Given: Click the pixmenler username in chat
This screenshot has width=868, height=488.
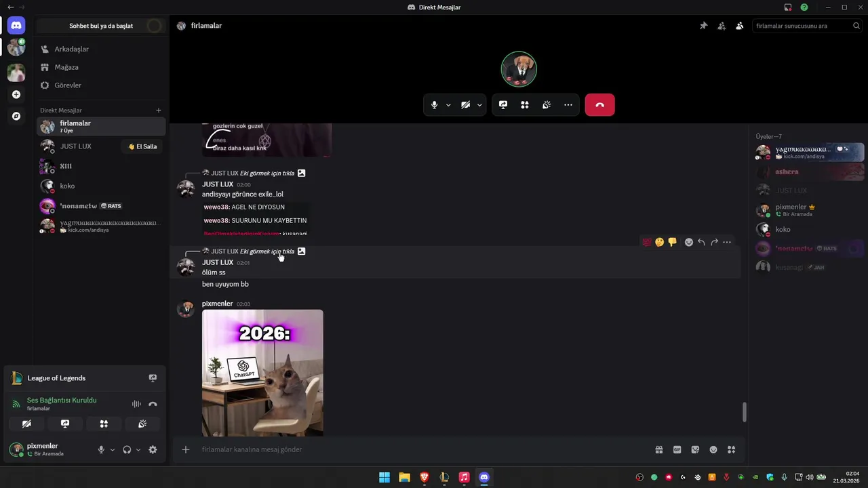Looking at the screenshot, I should pyautogui.click(x=217, y=304).
